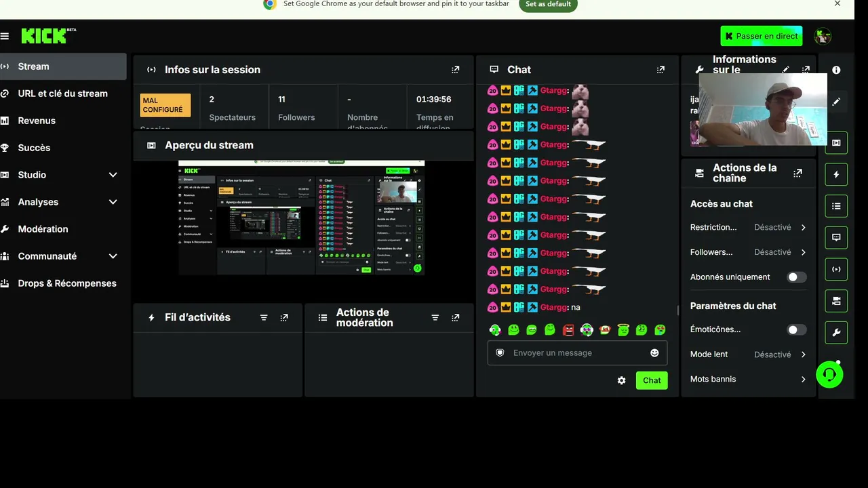Open the hamburger navigation menu
Viewport: 868px width, 488px height.
click(5, 36)
